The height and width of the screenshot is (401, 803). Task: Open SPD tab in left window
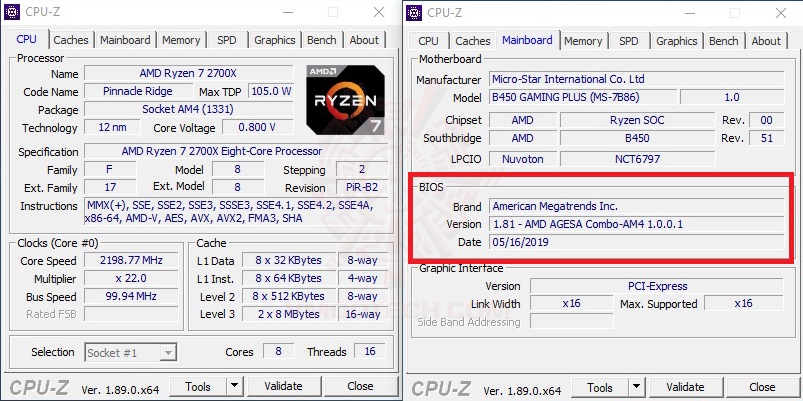(x=226, y=40)
